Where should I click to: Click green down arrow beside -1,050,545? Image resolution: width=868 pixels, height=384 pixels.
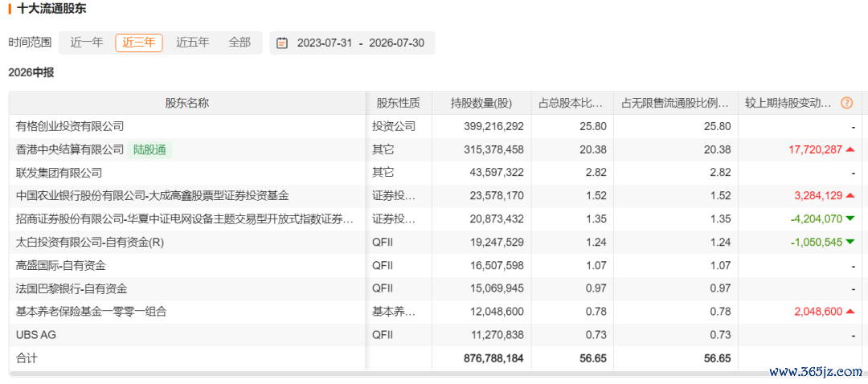[850, 243]
